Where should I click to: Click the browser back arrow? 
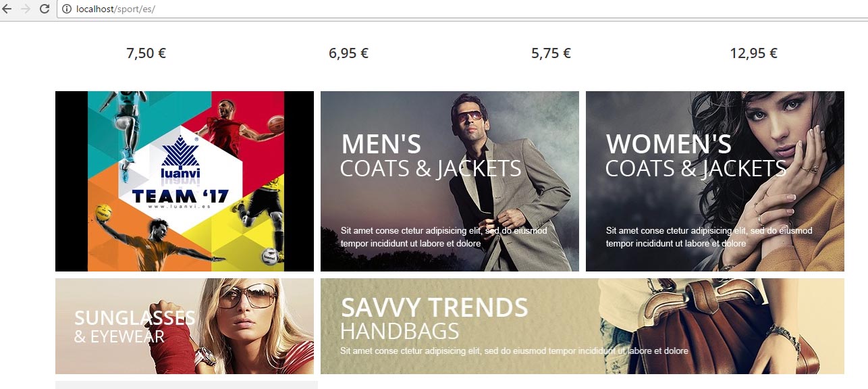7,9
